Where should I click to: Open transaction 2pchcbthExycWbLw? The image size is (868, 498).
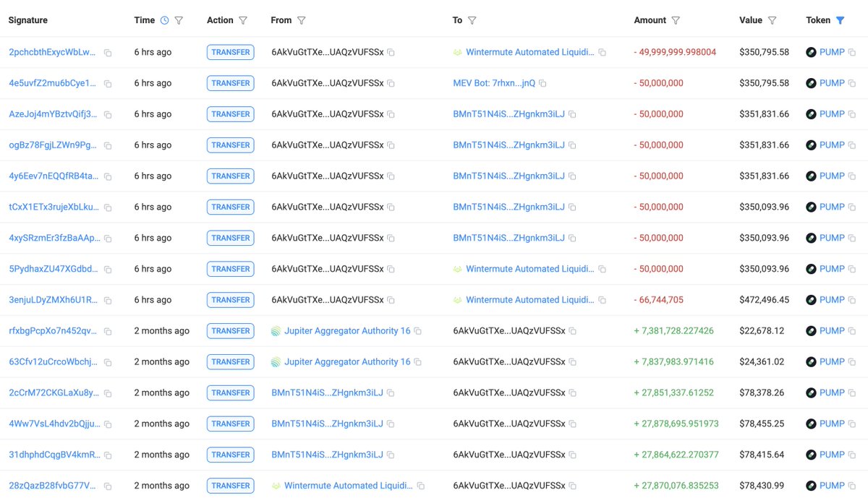point(52,52)
